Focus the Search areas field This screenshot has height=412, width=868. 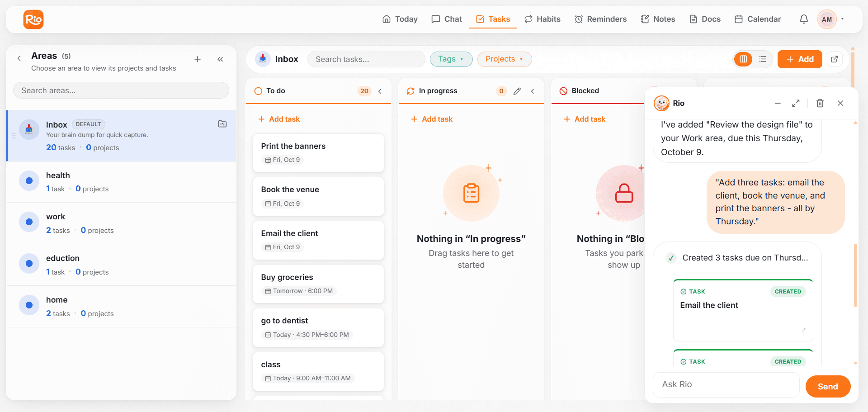point(121,90)
